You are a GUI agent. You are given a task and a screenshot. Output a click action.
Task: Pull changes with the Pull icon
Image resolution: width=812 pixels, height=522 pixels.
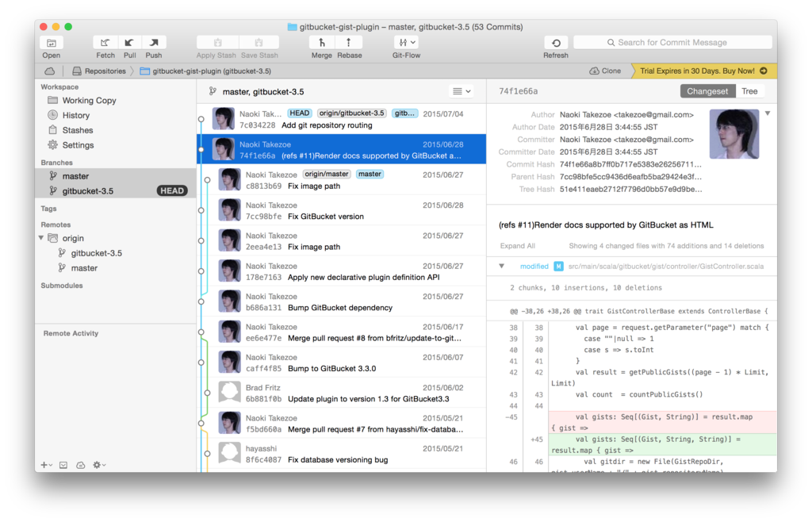pos(129,43)
